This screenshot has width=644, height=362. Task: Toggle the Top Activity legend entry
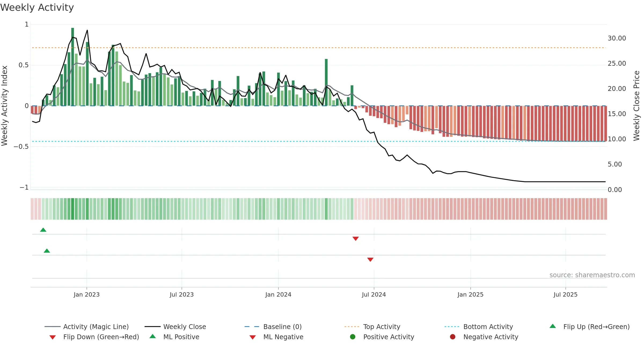pyautogui.click(x=372, y=327)
